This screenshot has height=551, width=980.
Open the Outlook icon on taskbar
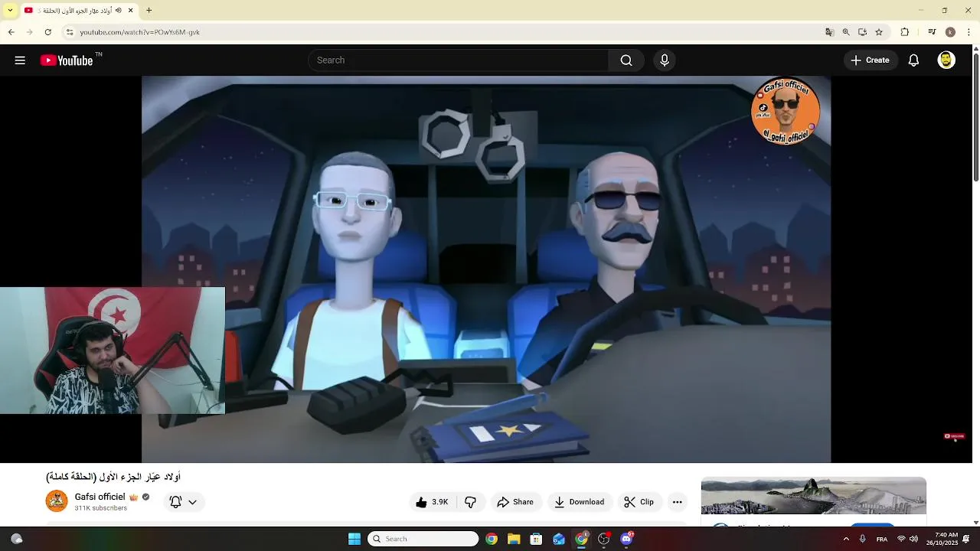(x=559, y=539)
